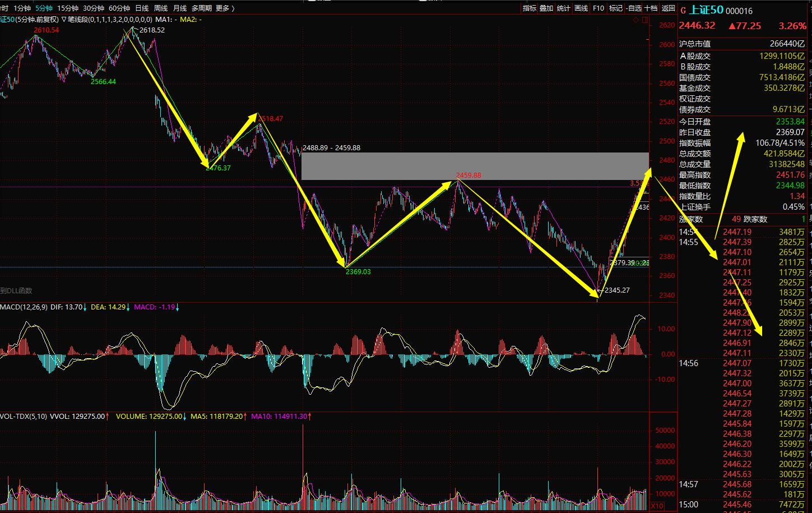
Task: Click the gray 2488.89 - 2459.88 zone box
Action: (475, 166)
